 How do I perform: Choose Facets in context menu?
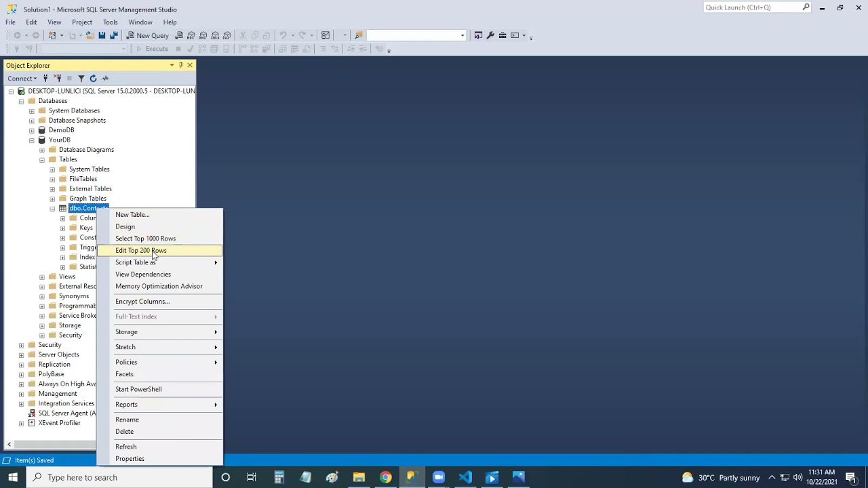(159, 374)
